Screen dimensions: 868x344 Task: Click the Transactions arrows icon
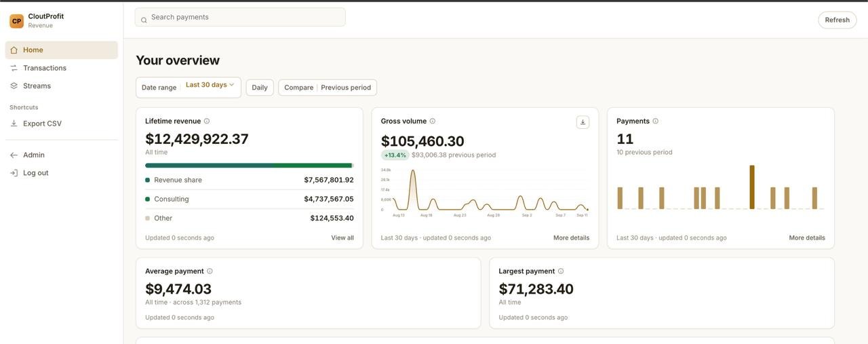(14, 68)
